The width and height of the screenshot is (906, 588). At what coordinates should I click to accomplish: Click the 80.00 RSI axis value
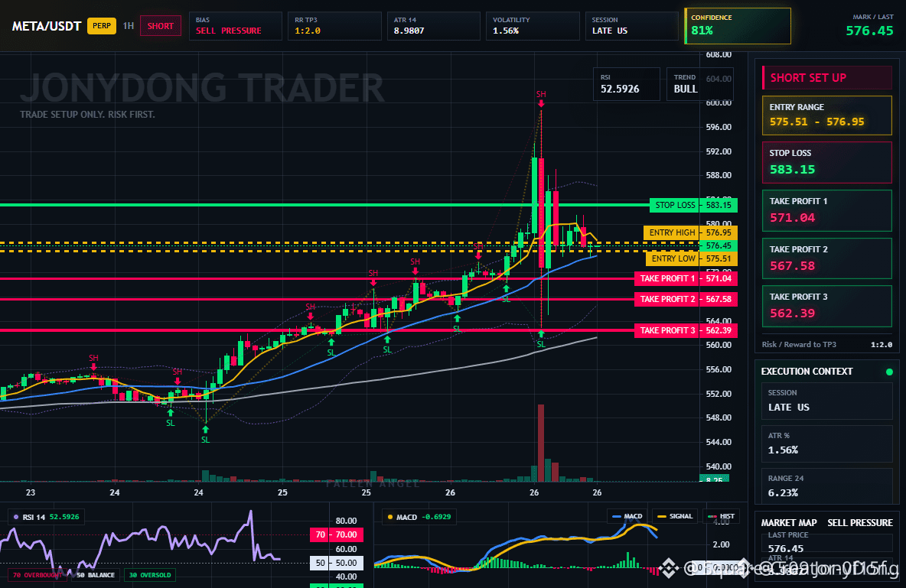(x=346, y=521)
